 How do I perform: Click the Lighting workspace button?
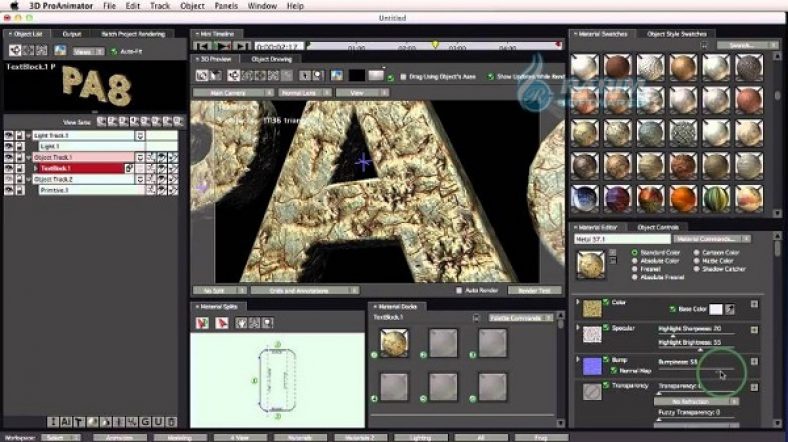pos(420,437)
